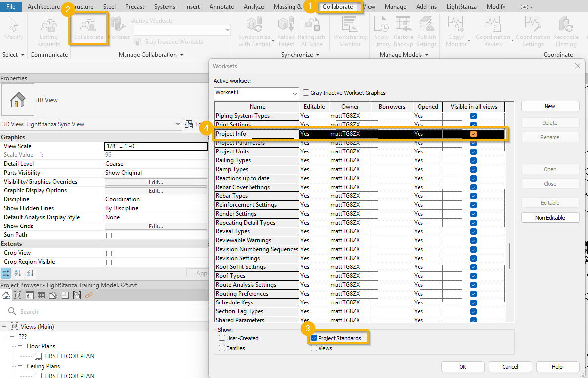Screen dimensions: 588x378
Task: Enable the Crop Region Visible checkbox
Action: pos(109,262)
